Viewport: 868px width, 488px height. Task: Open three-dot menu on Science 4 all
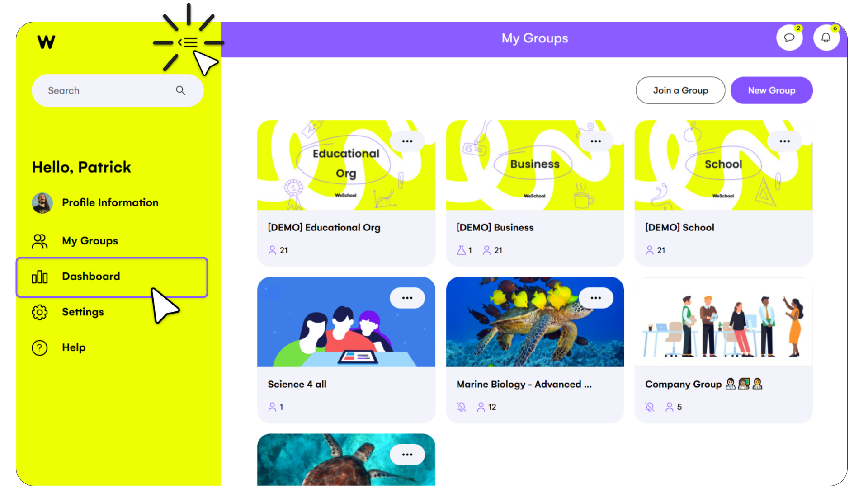tap(407, 298)
